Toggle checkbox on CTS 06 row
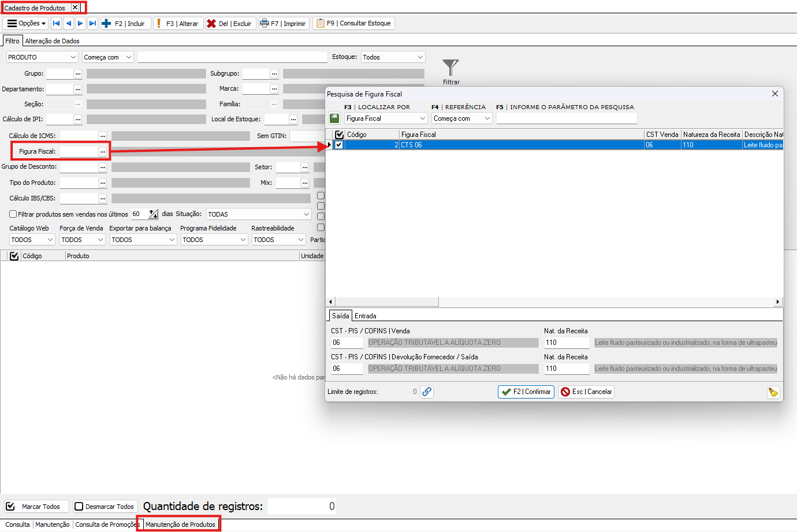797x532 pixels. (339, 145)
